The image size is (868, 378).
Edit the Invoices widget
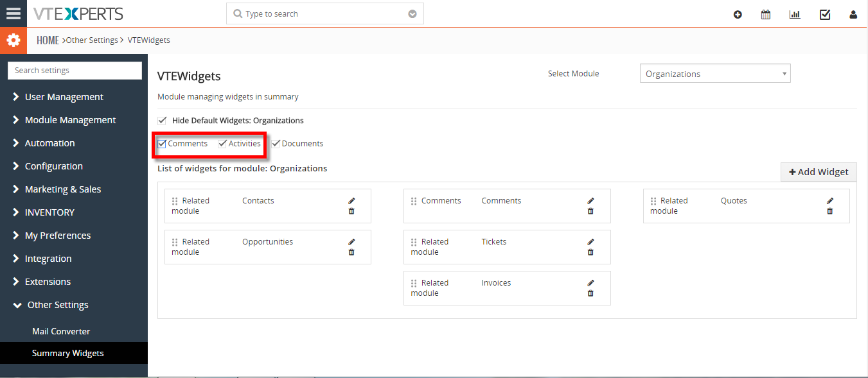pyautogui.click(x=590, y=283)
